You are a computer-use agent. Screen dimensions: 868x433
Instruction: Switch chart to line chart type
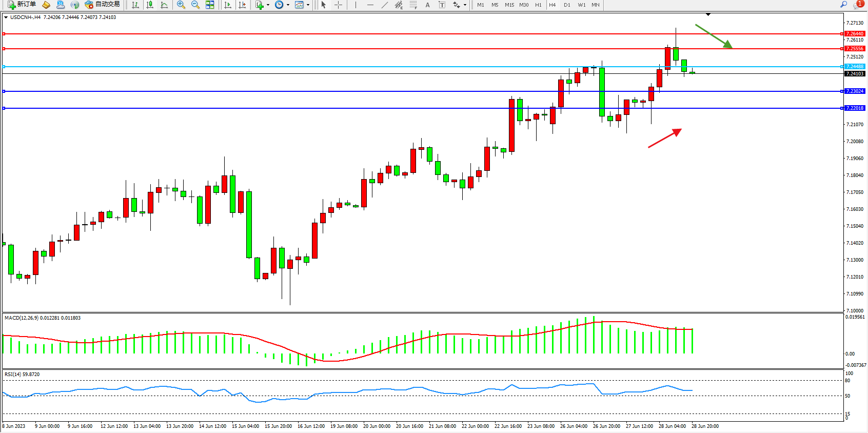tap(164, 5)
